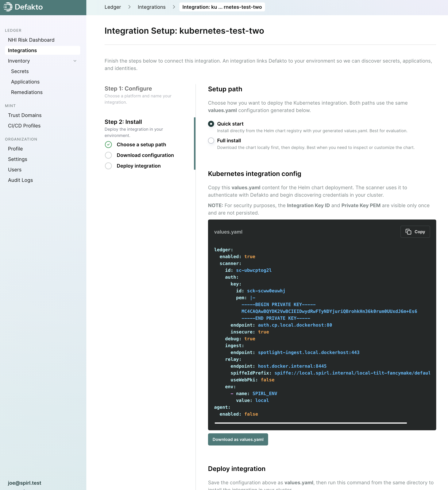Open organization Profile page
Viewport: 448px width, 490px height.
[x=43, y=149]
